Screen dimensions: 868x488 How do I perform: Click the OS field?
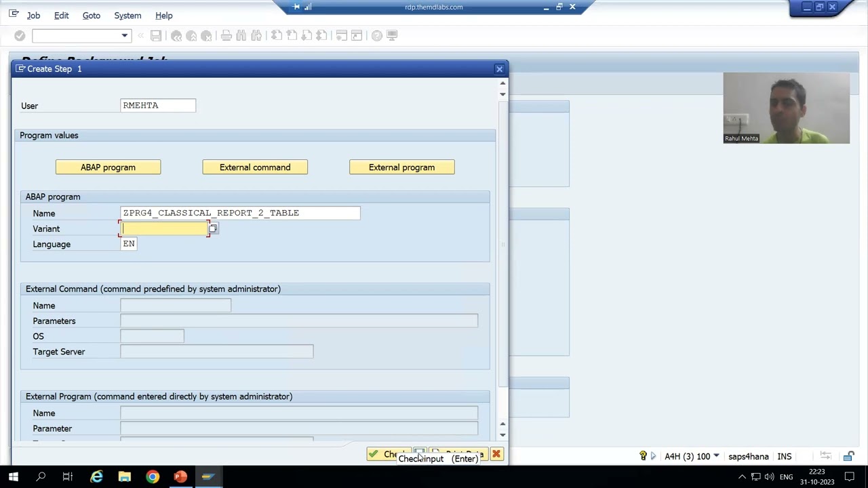(x=152, y=336)
